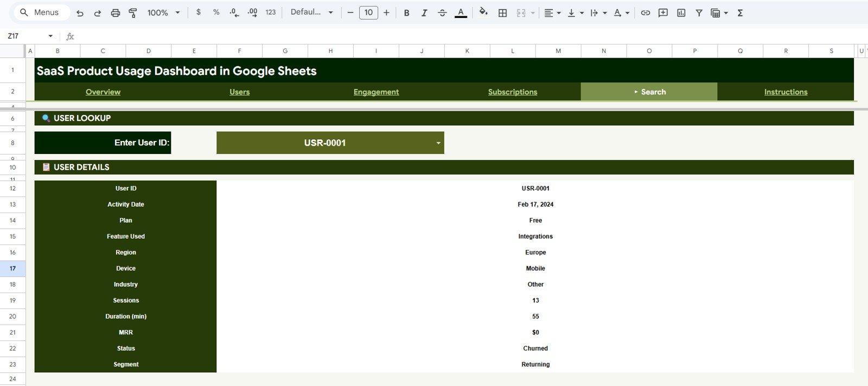Select the Integrations value cell
The height and width of the screenshot is (386, 868).
pos(535,236)
